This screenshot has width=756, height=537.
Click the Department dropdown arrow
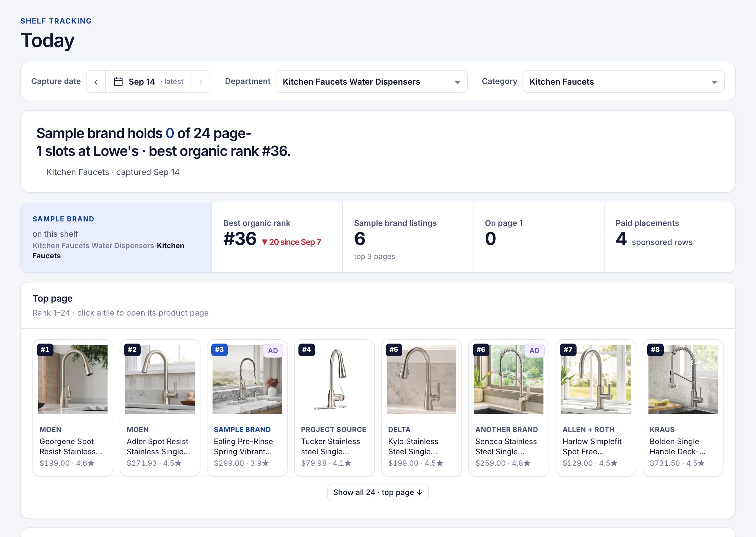pyautogui.click(x=457, y=82)
